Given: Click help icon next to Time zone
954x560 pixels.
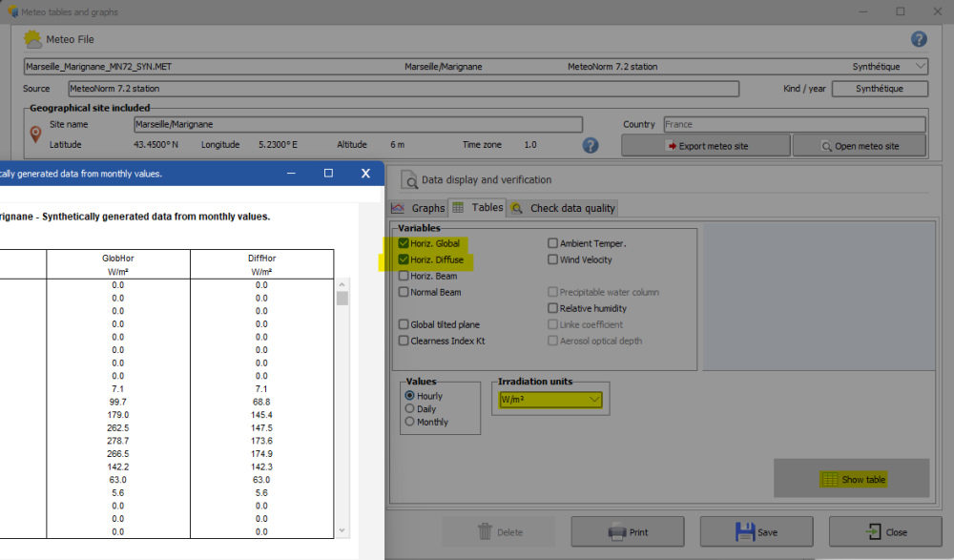Looking at the screenshot, I should [x=591, y=145].
